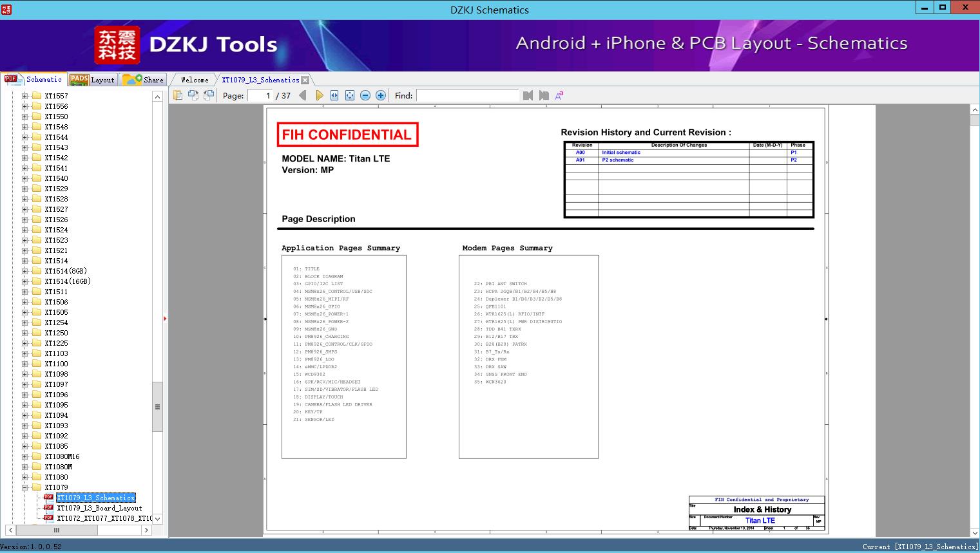Zoom in on the schematic
This screenshot has width=980, height=553.
[x=381, y=95]
